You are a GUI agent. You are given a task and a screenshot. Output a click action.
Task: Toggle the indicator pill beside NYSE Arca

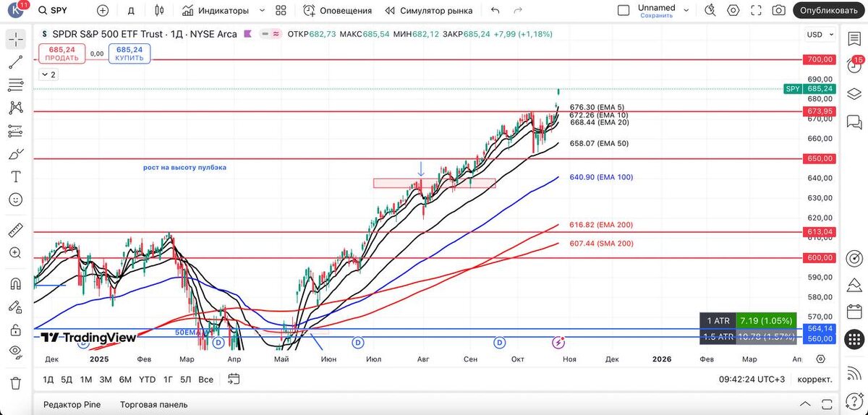(x=272, y=34)
